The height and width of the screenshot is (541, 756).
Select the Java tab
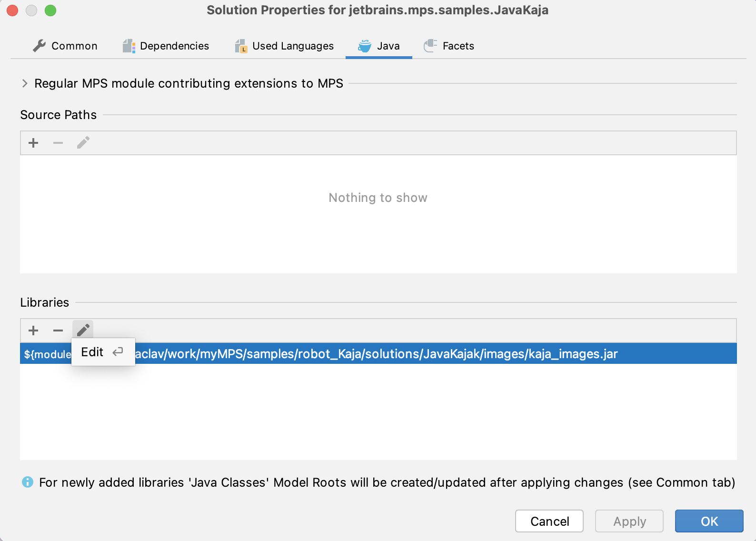click(x=379, y=46)
